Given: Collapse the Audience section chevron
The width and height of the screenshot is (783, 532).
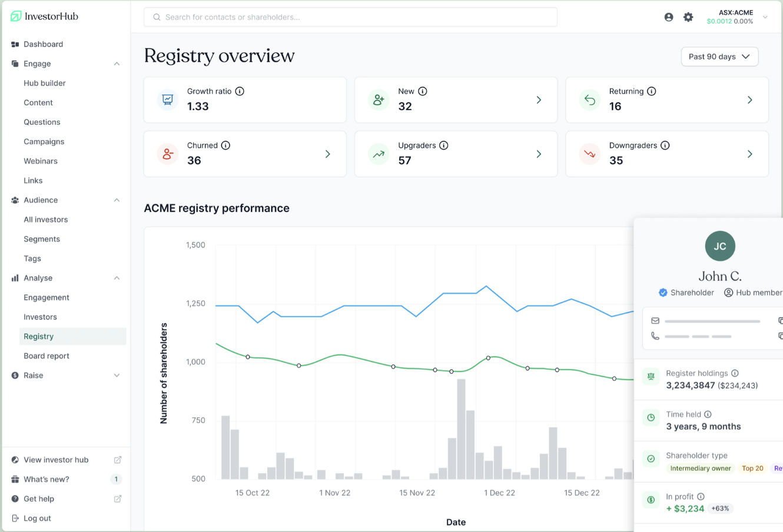Looking at the screenshot, I should [117, 200].
